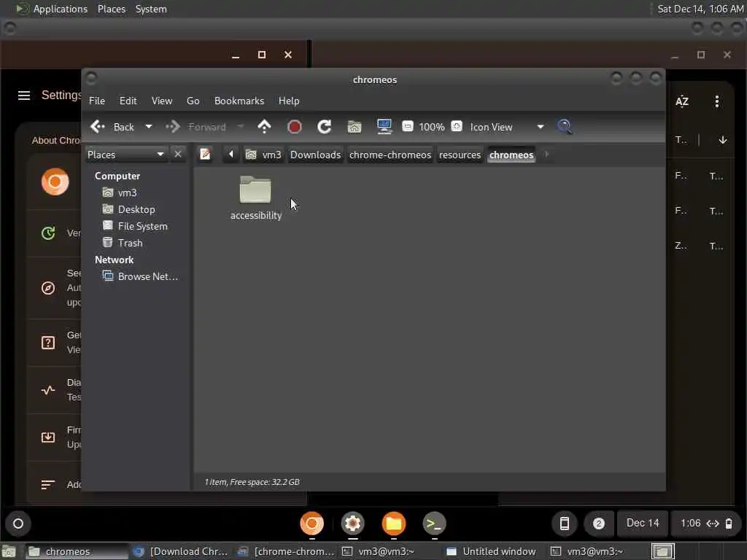Open the File menu

pyautogui.click(x=97, y=101)
